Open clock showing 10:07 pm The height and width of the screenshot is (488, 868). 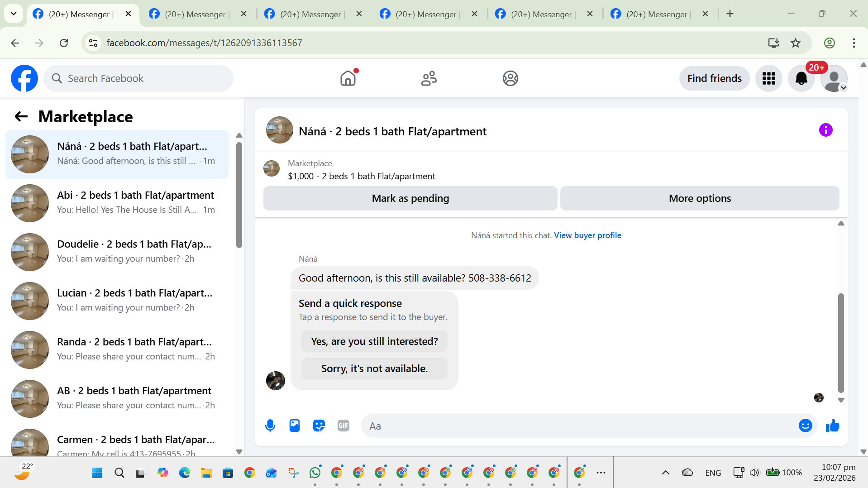point(834,473)
